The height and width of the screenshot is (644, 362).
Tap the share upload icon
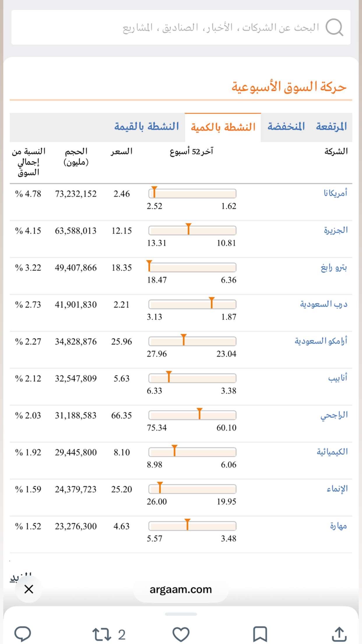[x=339, y=634]
